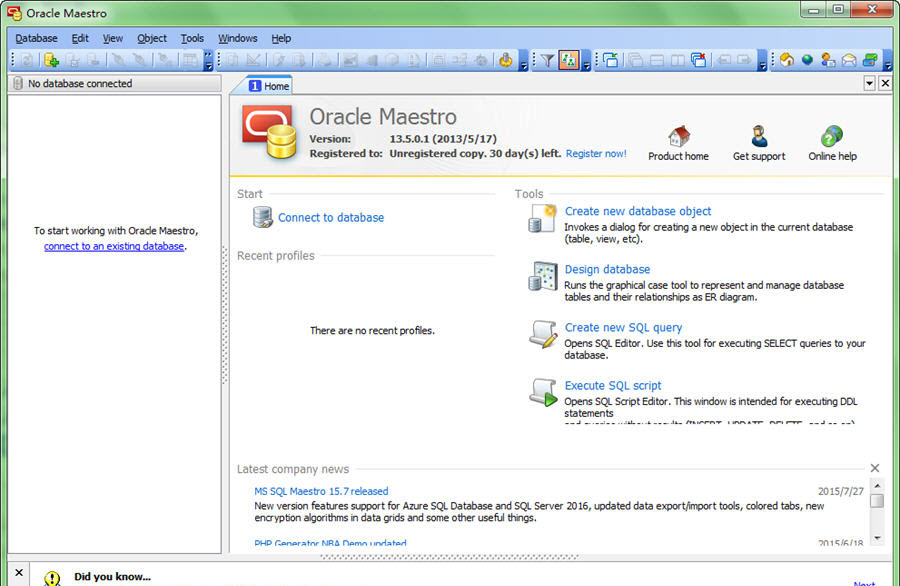Click the news list scroll down arrow

click(x=877, y=538)
